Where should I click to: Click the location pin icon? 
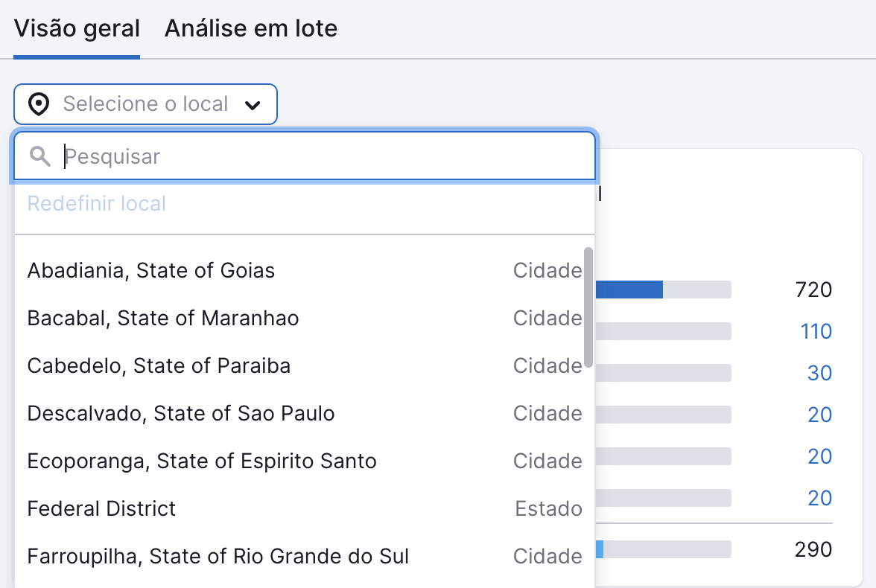pyautogui.click(x=38, y=104)
